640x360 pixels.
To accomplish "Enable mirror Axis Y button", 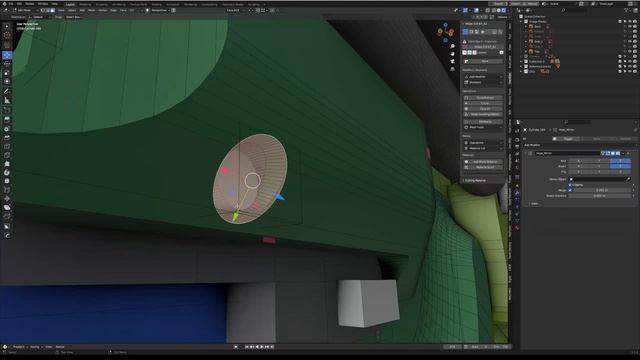I will [599, 161].
